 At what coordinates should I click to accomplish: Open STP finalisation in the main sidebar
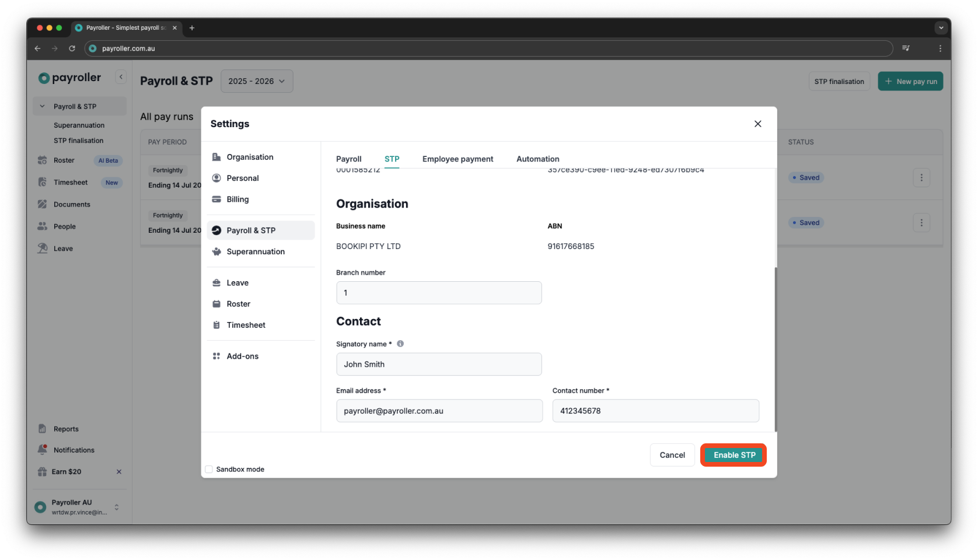[x=79, y=141]
